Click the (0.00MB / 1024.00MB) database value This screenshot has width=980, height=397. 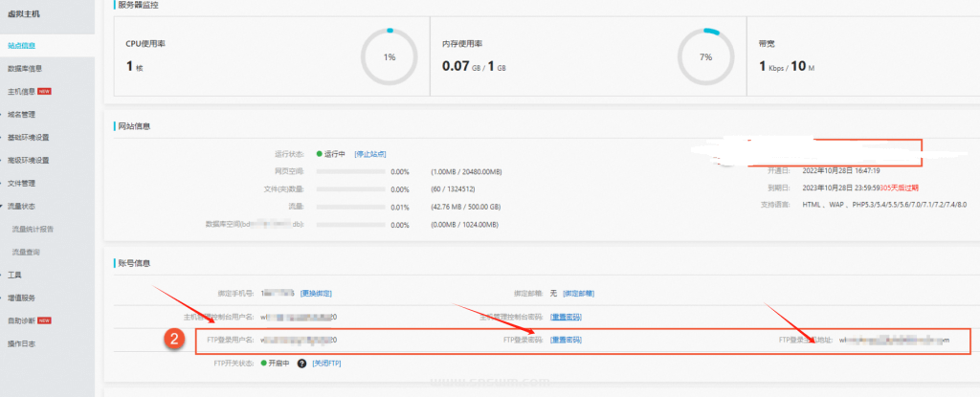click(464, 225)
